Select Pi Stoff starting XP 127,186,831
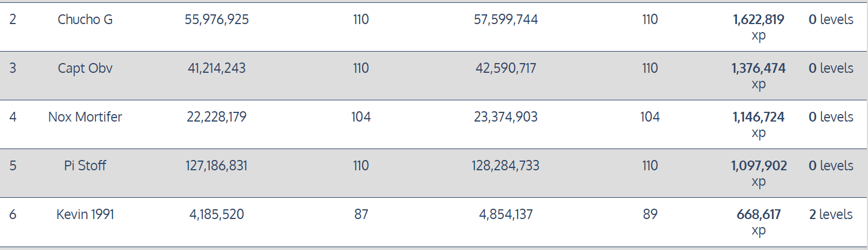The width and height of the screenshot is (868, 250). click(217, 166)
